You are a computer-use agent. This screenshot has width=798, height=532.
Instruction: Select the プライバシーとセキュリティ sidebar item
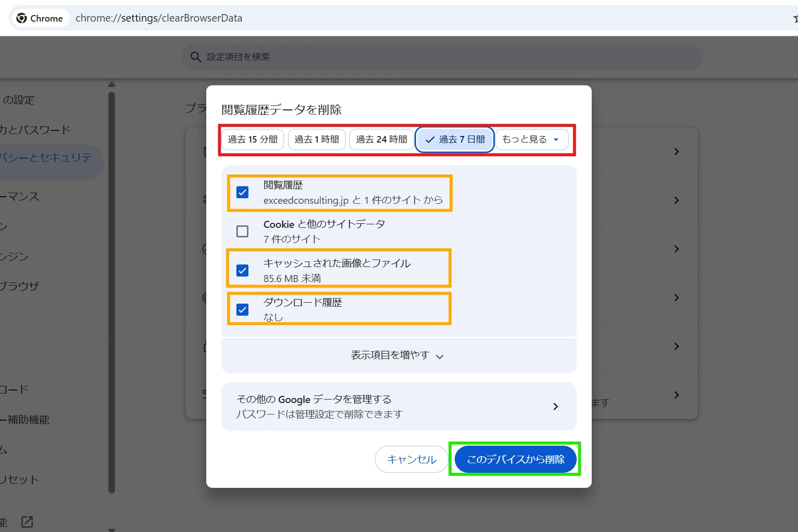51,163
